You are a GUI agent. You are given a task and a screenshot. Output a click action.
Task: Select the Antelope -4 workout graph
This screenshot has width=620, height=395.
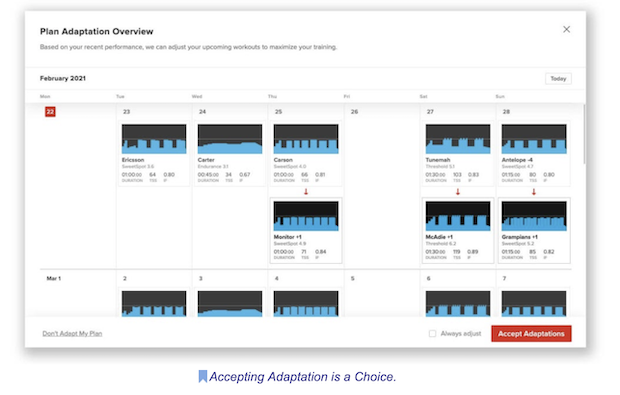[534, 139]
